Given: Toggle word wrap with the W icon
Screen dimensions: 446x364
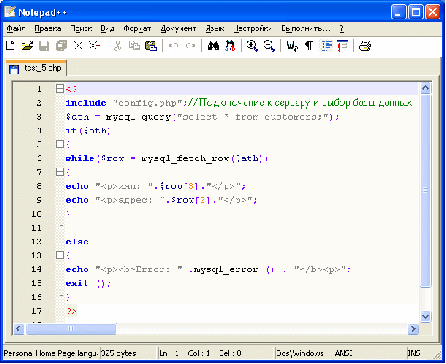Looking at the screenshot, I should (x=292, y=46).
